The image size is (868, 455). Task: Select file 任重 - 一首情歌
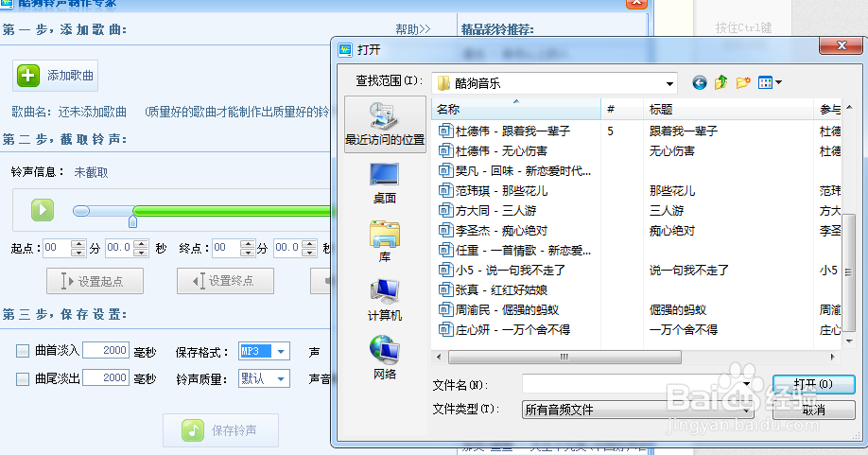pyautogui.click(x=514, y=251)
